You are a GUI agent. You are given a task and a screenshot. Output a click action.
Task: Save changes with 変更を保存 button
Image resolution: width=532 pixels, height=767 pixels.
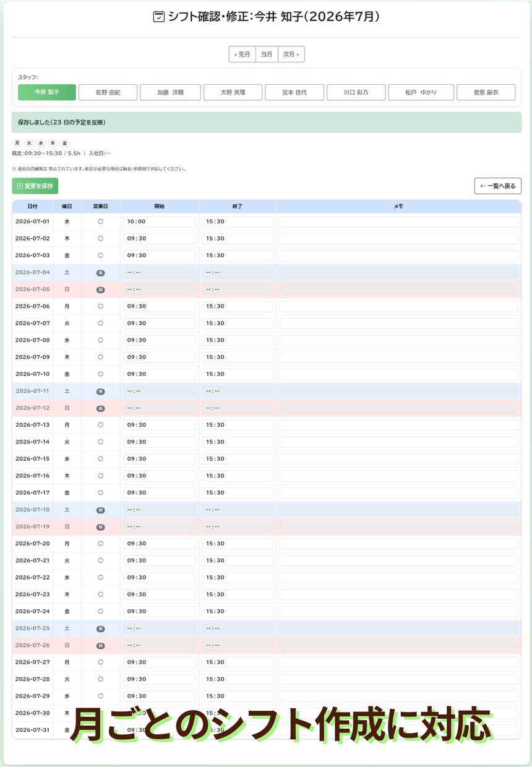[x=35, y=186]
